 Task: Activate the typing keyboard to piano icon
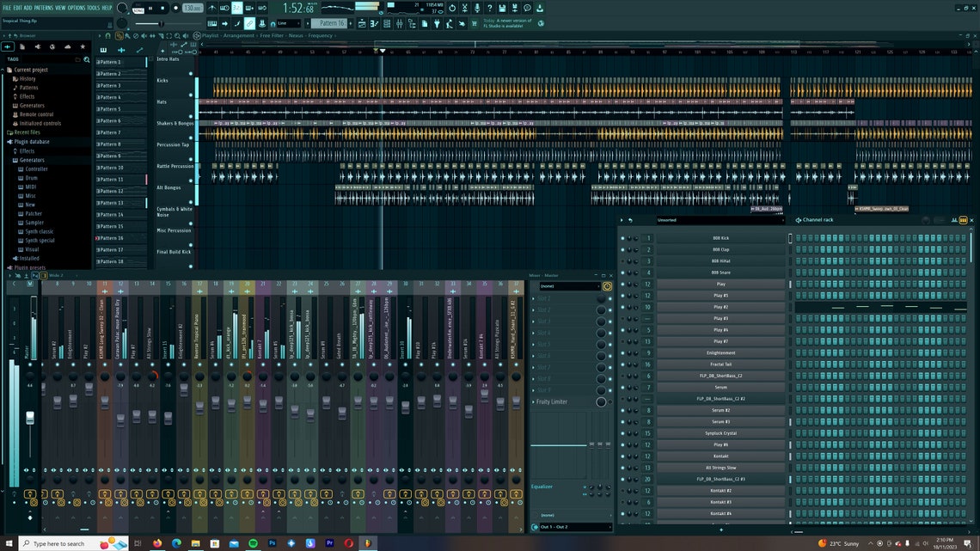coord(449,24)
